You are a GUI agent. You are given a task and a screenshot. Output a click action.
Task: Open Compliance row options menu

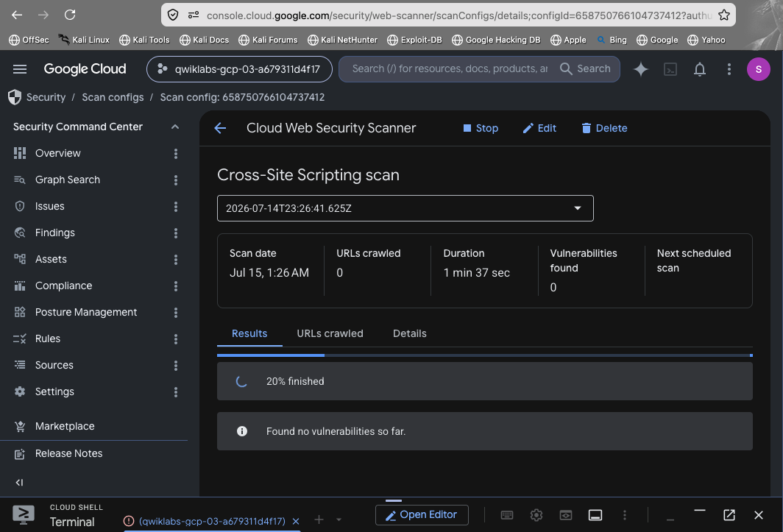click(x=176, y=285)
